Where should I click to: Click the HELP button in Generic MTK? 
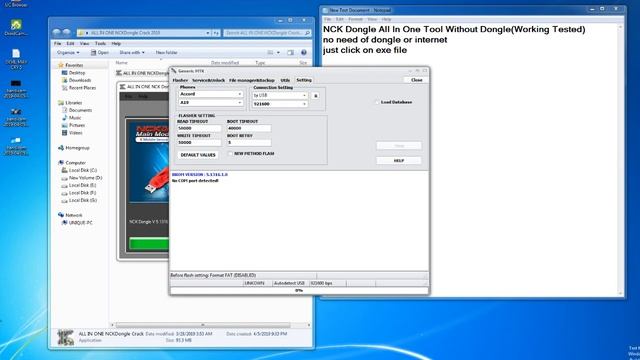click(399, 161)
